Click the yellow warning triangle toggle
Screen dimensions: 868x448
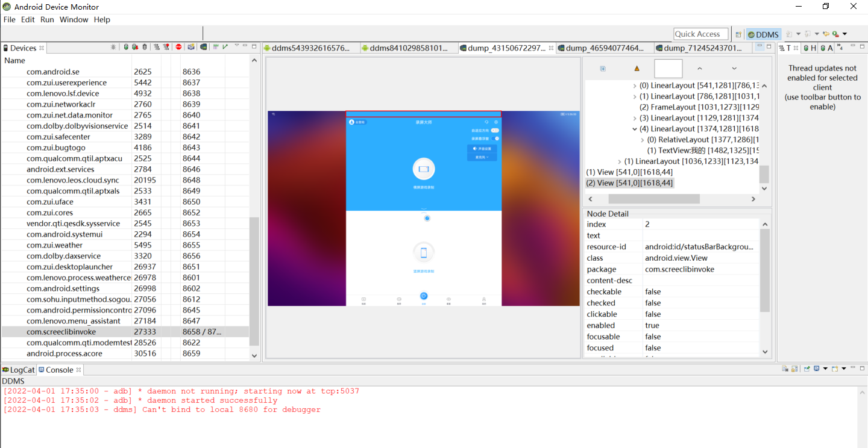[637, 69]
